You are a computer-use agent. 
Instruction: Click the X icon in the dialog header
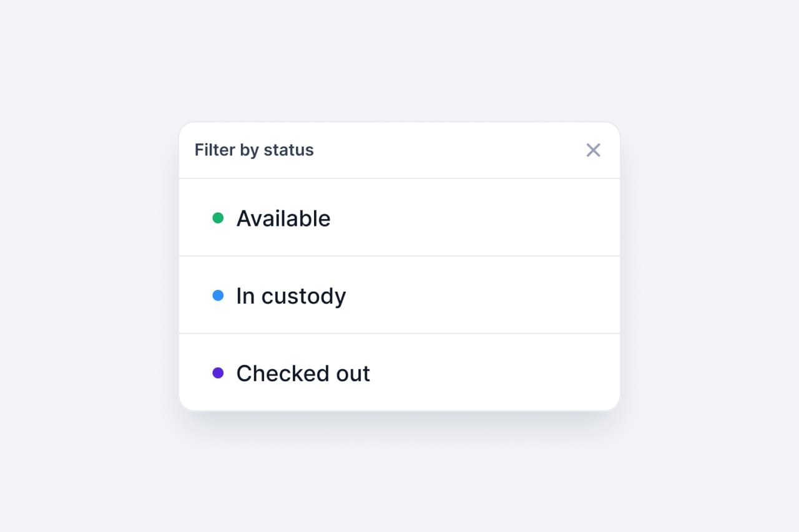(593, 150)
